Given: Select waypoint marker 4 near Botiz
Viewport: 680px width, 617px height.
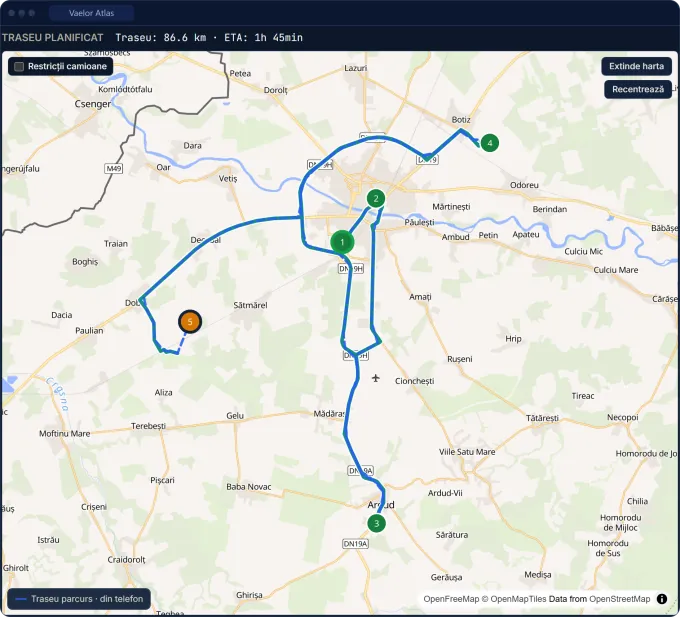Looking at the screenshot, I should click(x=490, y=143).
